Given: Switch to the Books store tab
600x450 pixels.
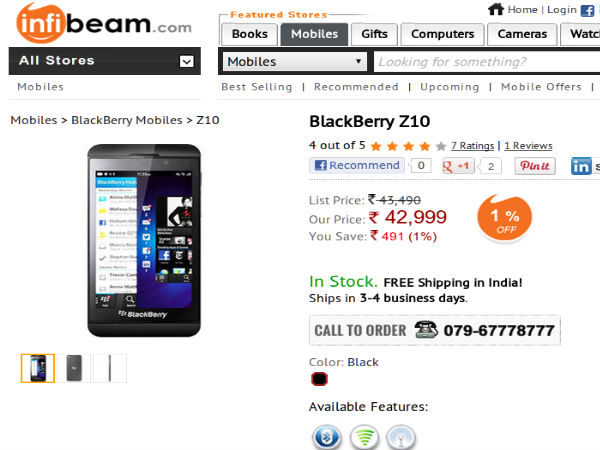Looking at the screenshot, I should [249, 34].
